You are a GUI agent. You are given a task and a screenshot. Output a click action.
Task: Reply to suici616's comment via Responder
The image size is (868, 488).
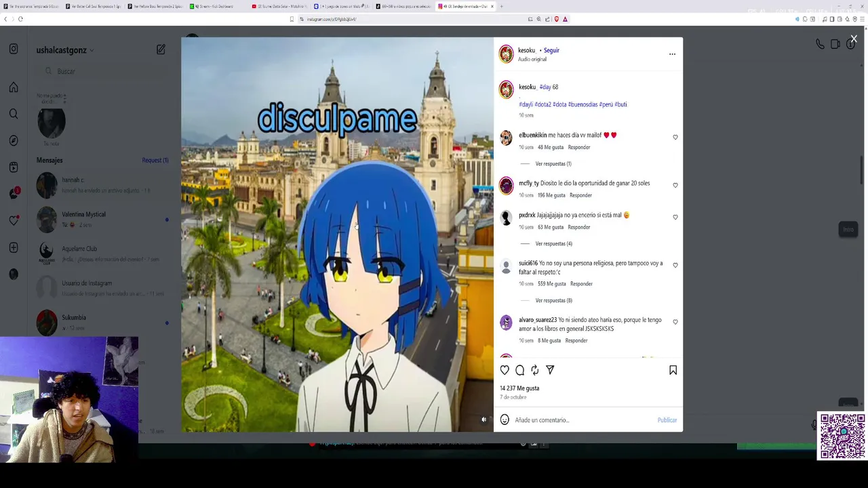coord(582,284)
